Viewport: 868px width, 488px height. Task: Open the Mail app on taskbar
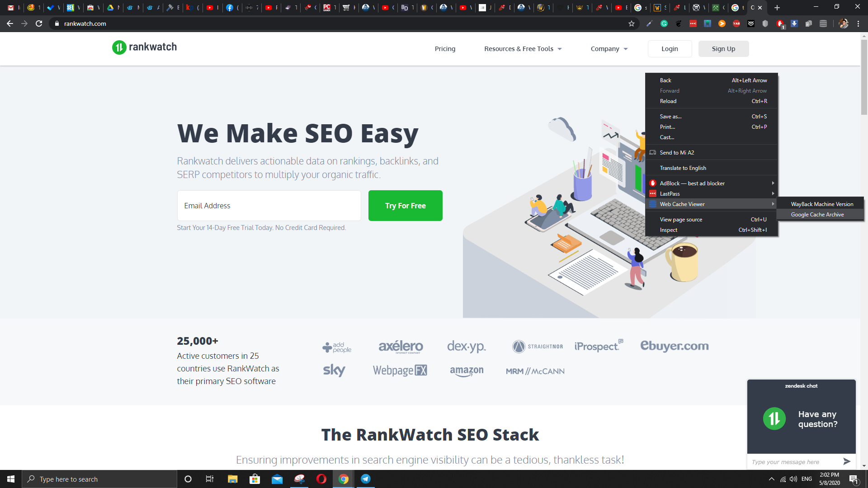click(x=277, y=479)
